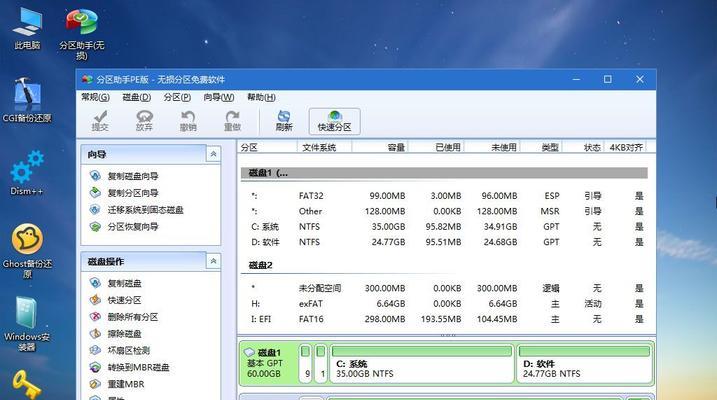Open the 磁盘(D) menu
The height and width of the screenshot is (400, 717).
pos(136,97)
